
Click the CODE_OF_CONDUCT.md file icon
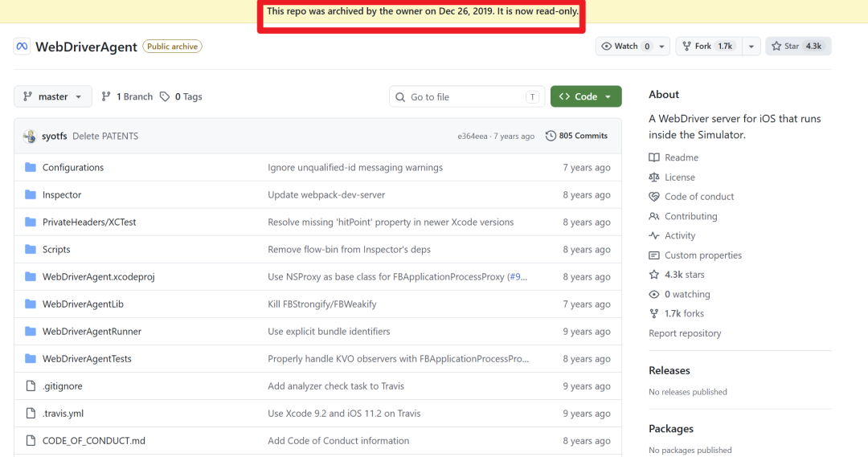tap(31, 440)
